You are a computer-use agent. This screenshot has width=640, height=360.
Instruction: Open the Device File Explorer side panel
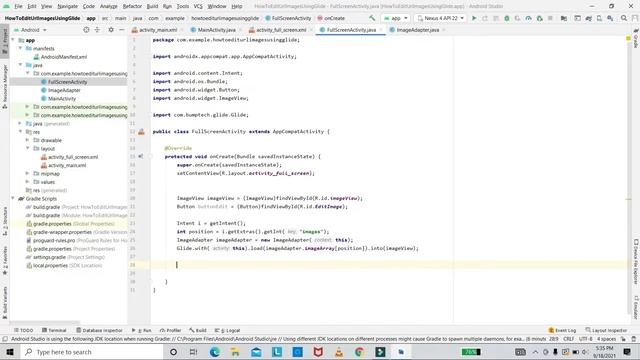click(636, 262)
